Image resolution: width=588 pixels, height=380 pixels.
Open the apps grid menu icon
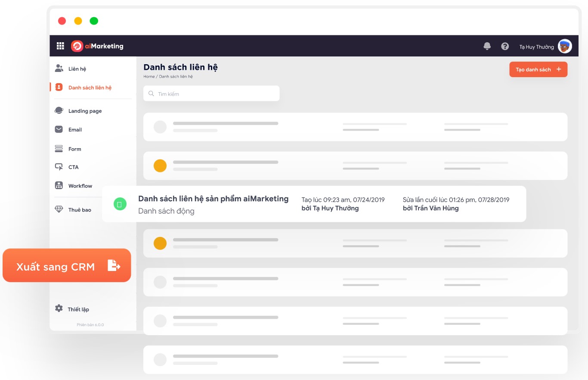[x=60, y=46]
